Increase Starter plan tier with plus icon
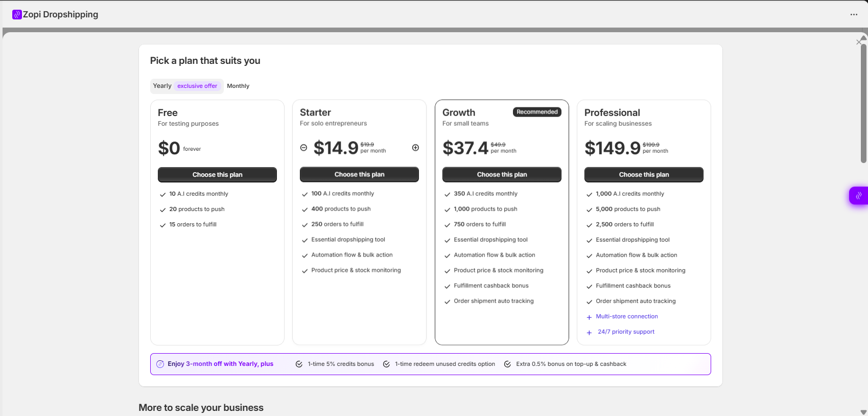Image resolution: width=868 pixels, height=416 pixels. click(x=415, y=148)
